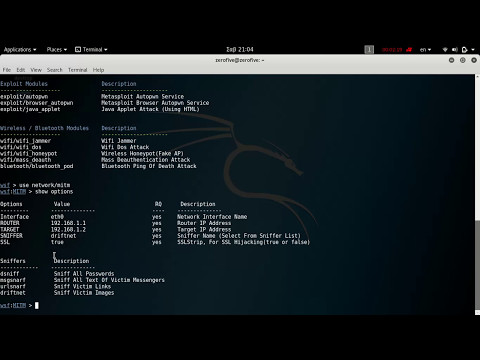Click the Wi-Fi network status icon

(445, 50)
